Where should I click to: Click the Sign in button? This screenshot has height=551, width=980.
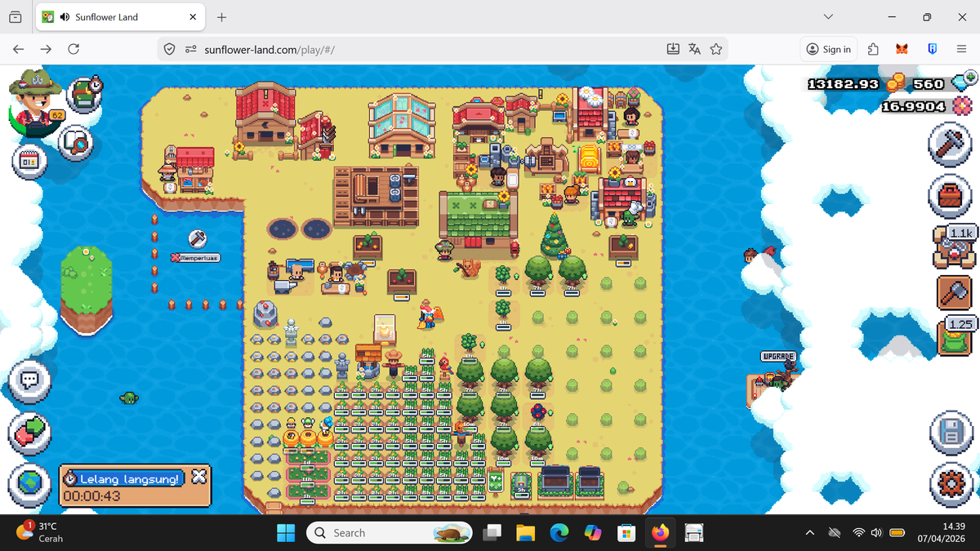click(828, 49)
